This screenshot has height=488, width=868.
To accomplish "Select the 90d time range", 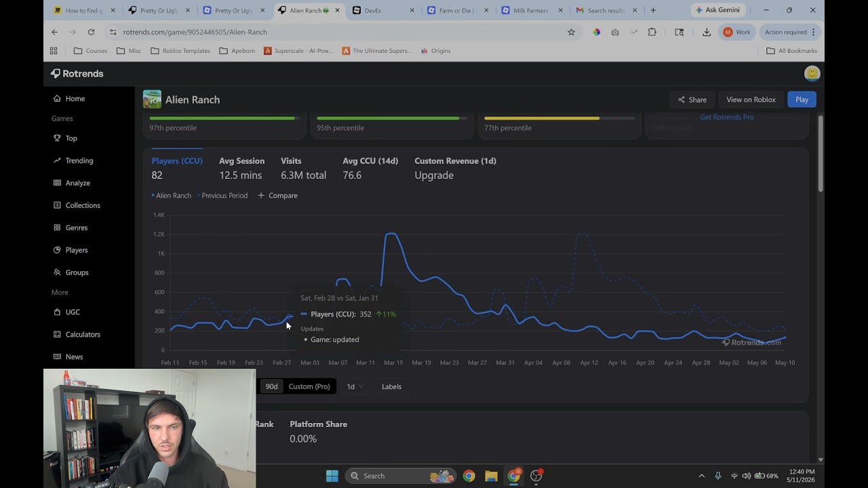I will pos(271,386).
